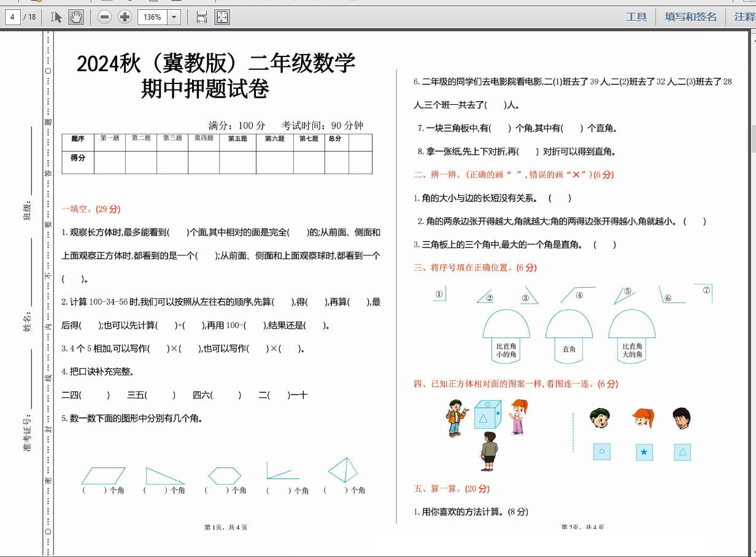Click the hexagon figure in question 5

[225, 476]
